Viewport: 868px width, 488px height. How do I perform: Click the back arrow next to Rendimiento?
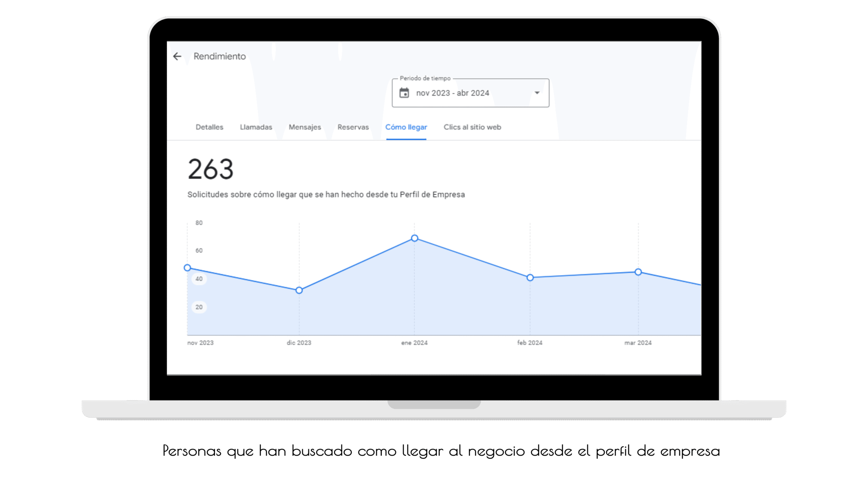point(177,56)
